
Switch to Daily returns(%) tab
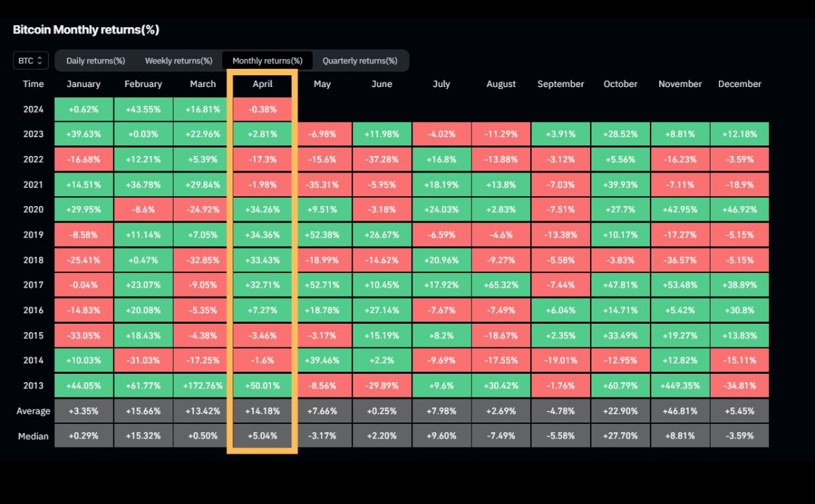pos(95,61)
